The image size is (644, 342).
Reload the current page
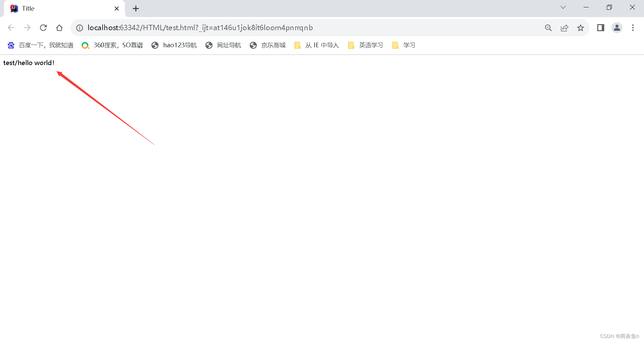pos(43,28)
